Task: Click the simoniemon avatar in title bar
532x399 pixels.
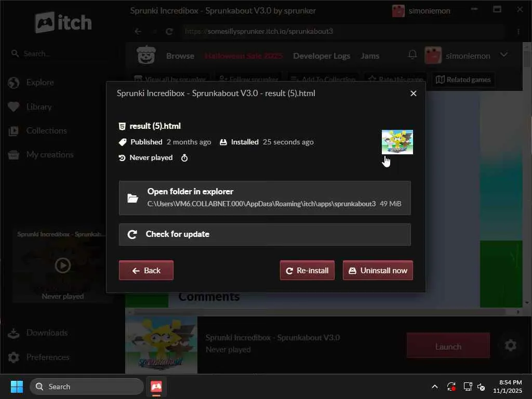Action: [x=398, y=11]
